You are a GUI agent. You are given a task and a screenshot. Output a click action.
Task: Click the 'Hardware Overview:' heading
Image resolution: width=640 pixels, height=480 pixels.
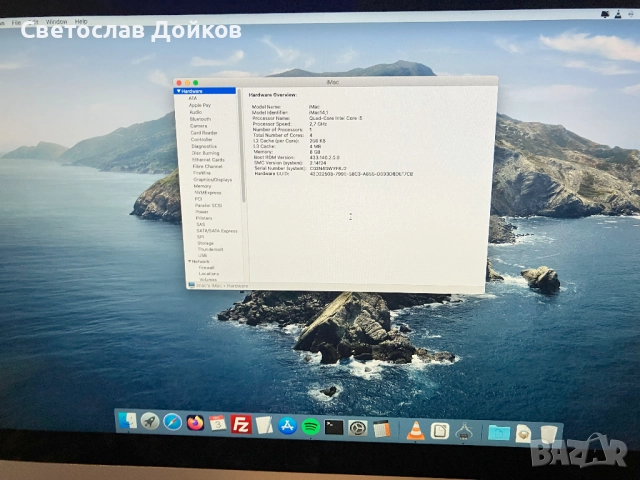273,95
